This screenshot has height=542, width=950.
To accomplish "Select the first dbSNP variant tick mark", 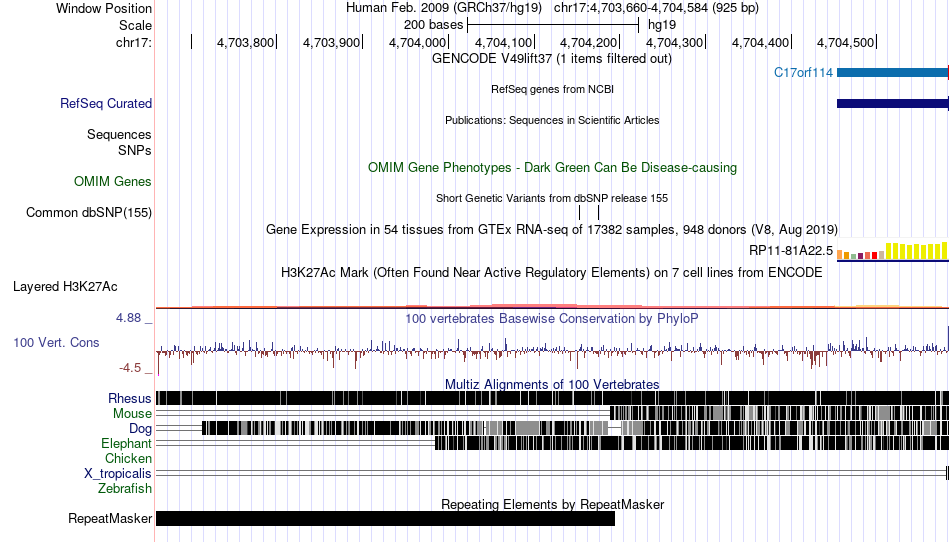I will (x=580, y=213).
